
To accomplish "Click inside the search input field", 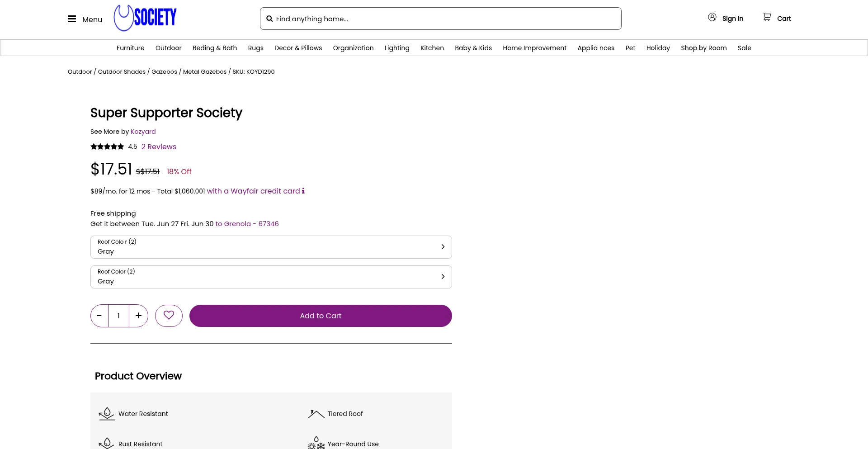I will click(x=407, y=19).
